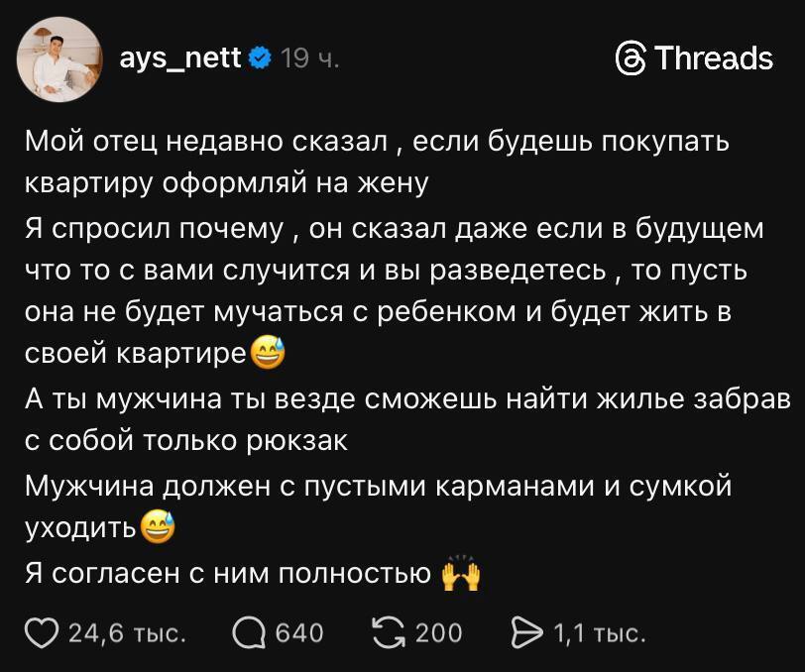Image resolution: width=805 pixels, height=672 pixels.
Task: Click the Threads logo icon
Action: pyautogui.click(x=630, y=58)
